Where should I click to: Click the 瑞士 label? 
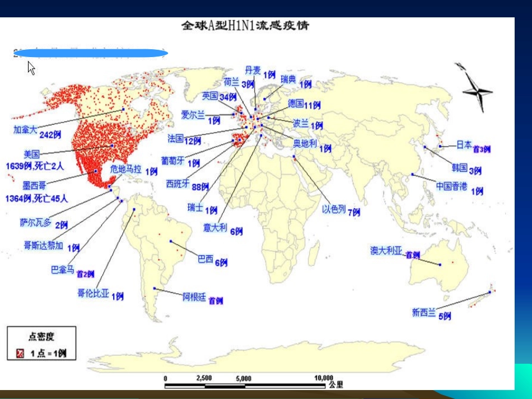pyautogui.click(x=195, y=207)
